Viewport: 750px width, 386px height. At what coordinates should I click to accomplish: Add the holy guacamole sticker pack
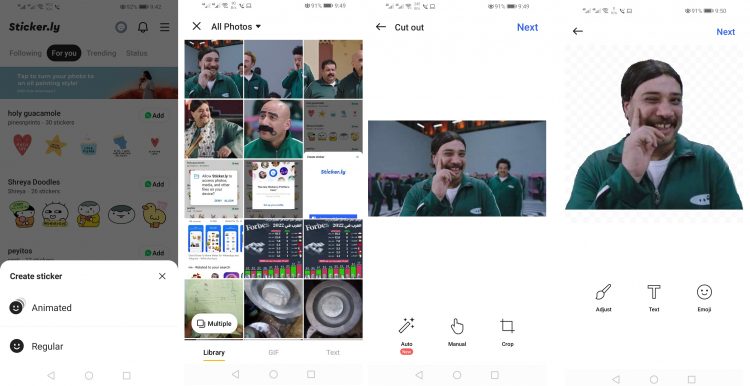coord(154,115)
